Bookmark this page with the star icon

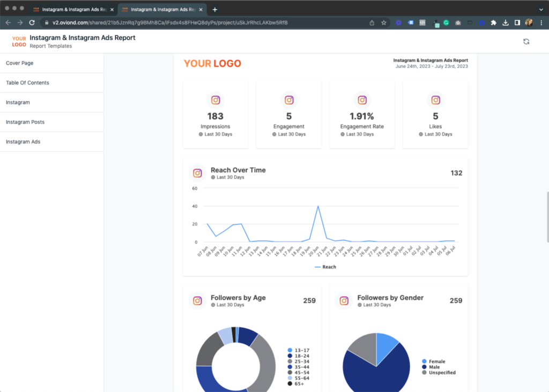coord(384,22)
